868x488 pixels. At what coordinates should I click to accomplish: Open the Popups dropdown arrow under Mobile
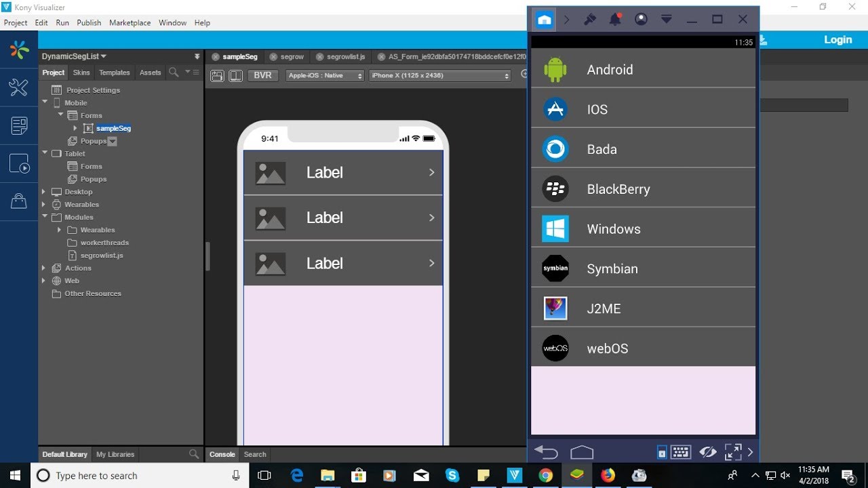pyautogui.click(x=113, y=142)
